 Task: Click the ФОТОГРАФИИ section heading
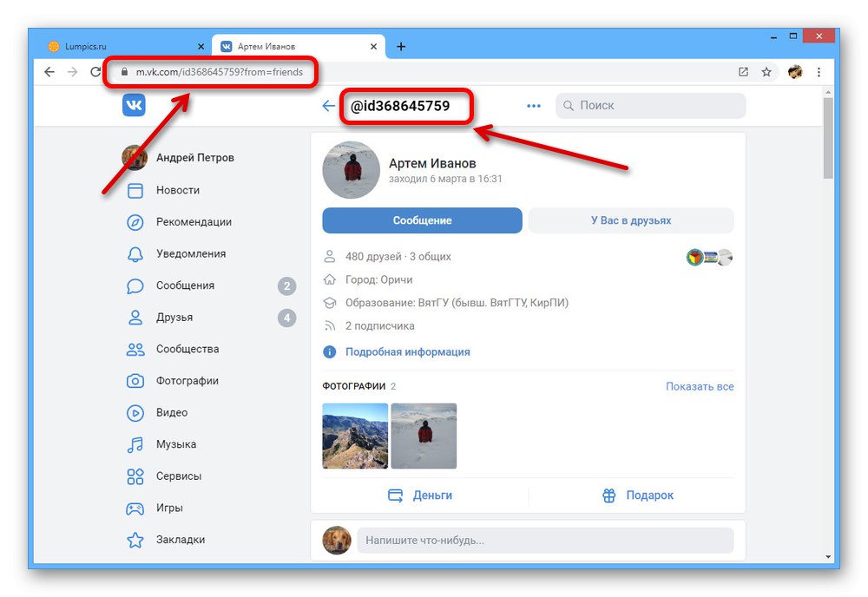click(354, 386)
